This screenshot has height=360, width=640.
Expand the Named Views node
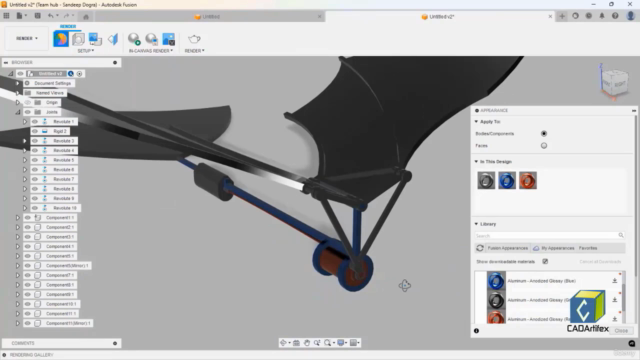point(18,93)
